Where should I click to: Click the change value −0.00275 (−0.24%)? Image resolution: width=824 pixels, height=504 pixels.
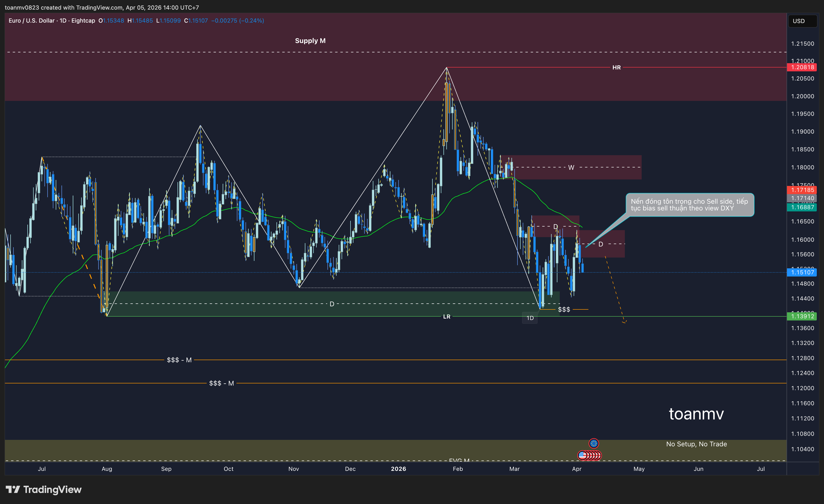(x=238, y=21)
